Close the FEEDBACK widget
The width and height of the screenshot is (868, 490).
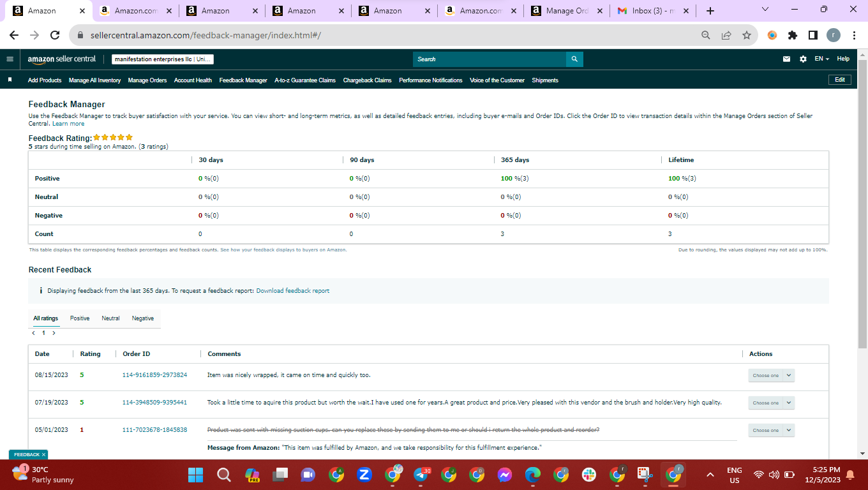[43, 455]
